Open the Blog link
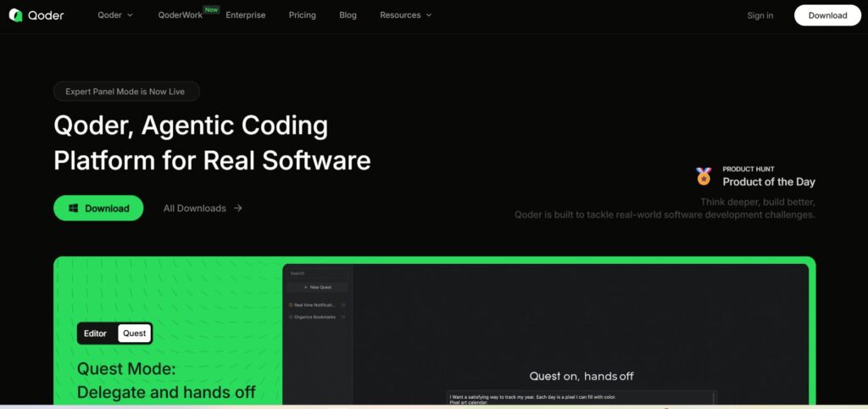The image size is (868, 409). (348, 15)
